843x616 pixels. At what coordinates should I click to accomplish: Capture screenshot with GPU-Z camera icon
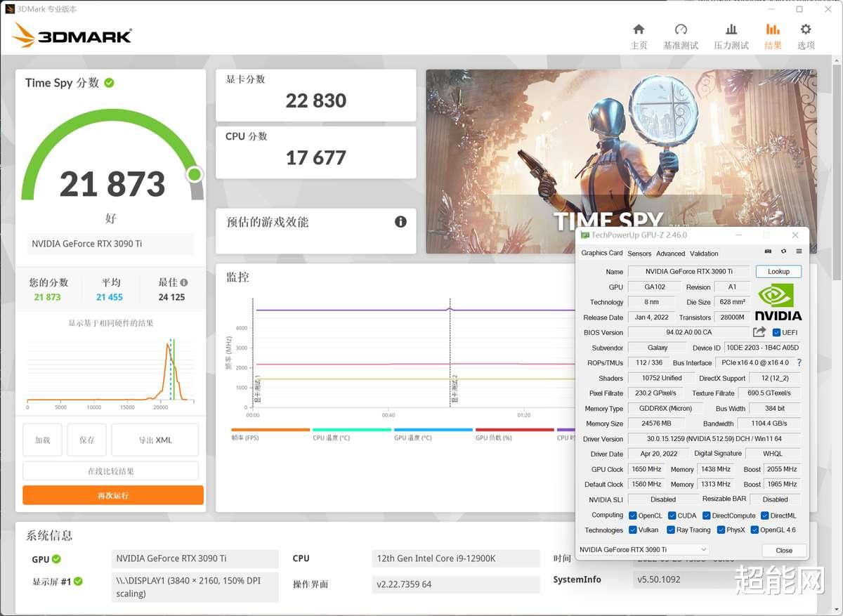click(767, 251)
